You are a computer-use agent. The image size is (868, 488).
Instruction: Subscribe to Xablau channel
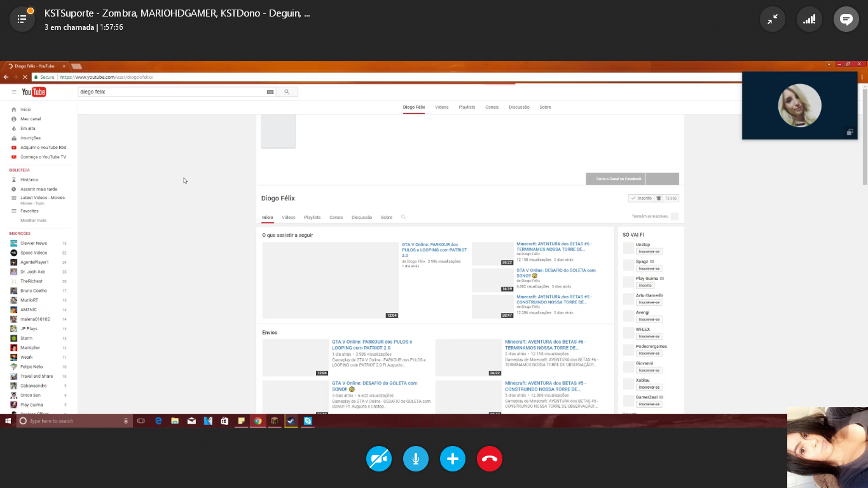point(649,387)
